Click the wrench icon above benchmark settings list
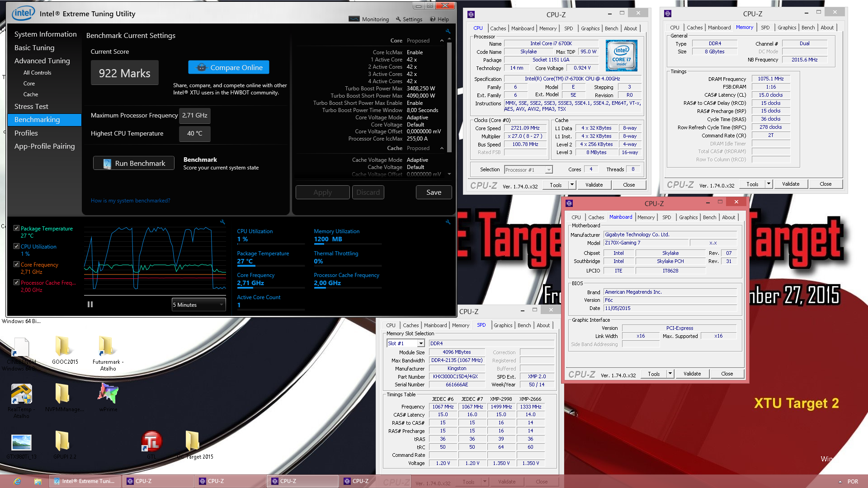Image resolution: width=868 pixels, height=488 pixels. pyautogui.click(x=448, y=32)
